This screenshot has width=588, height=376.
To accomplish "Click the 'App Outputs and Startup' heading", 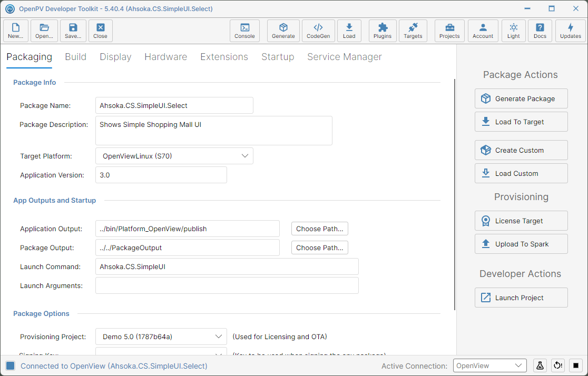I will pyautogui.click(x=55, y=201).
